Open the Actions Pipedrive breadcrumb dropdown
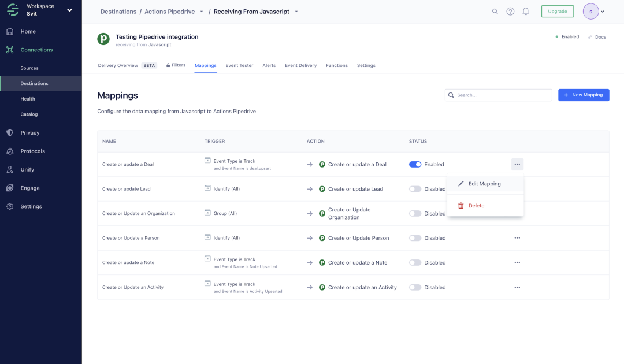Viewport: 624px width, 364px height. click(x=202, y=11)
